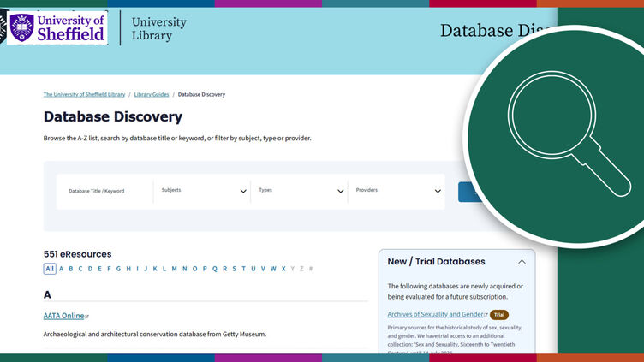Filter databases by letter Q
This screenshot has width=644, height=362.
pos(214,269)
